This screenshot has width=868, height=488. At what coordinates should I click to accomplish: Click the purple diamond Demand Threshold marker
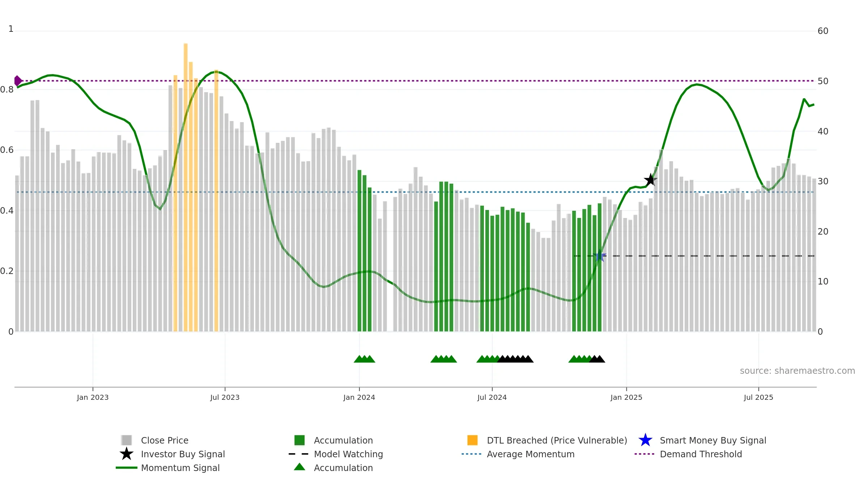click(18, 81)
